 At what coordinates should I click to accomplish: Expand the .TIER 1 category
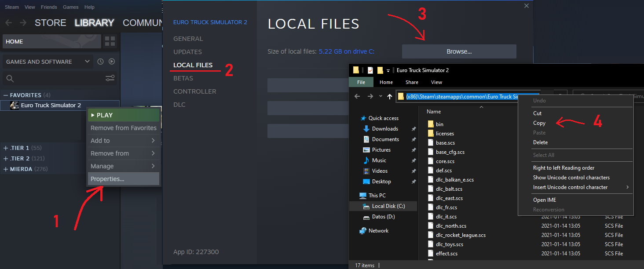click(6, 148)
